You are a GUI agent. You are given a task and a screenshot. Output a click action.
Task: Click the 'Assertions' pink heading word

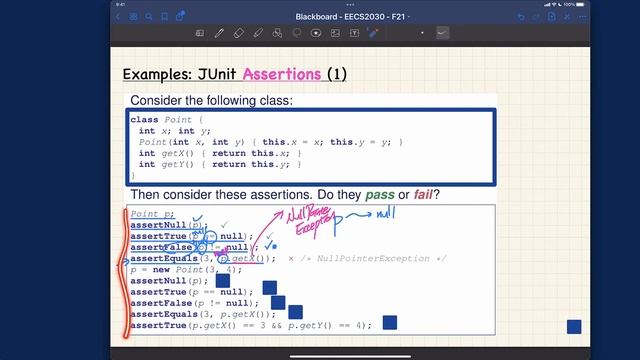point(282,74)
